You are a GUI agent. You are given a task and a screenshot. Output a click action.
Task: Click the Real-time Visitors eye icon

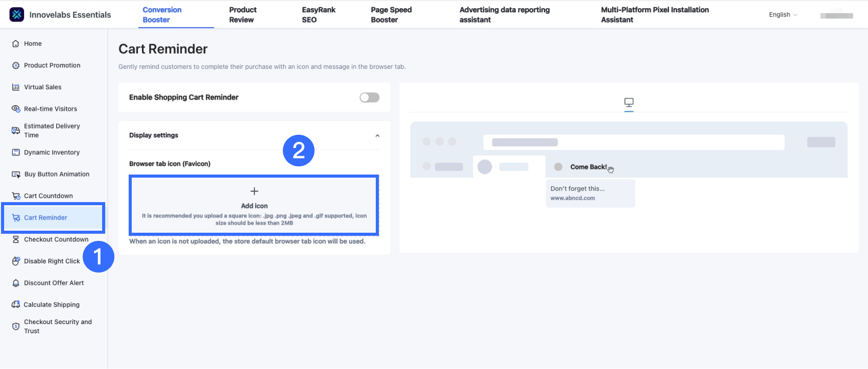pyautogui.click(x=16, y=109)
